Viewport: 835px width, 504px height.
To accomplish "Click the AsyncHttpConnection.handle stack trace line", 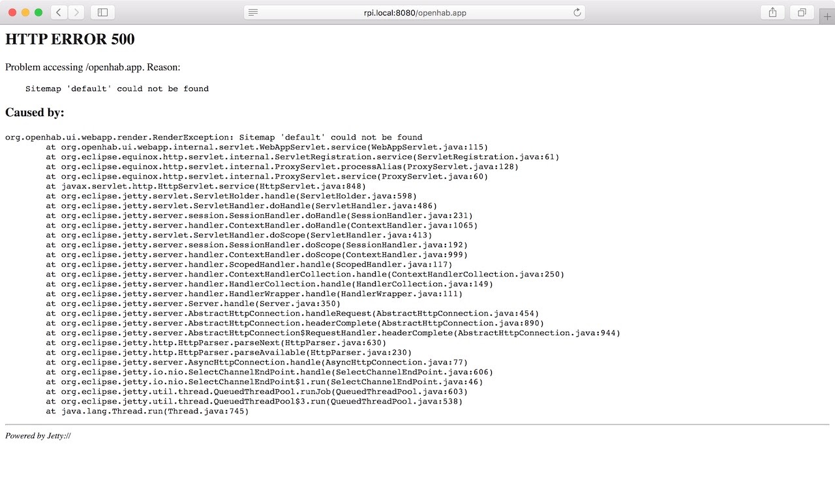I will pos(257,363).
